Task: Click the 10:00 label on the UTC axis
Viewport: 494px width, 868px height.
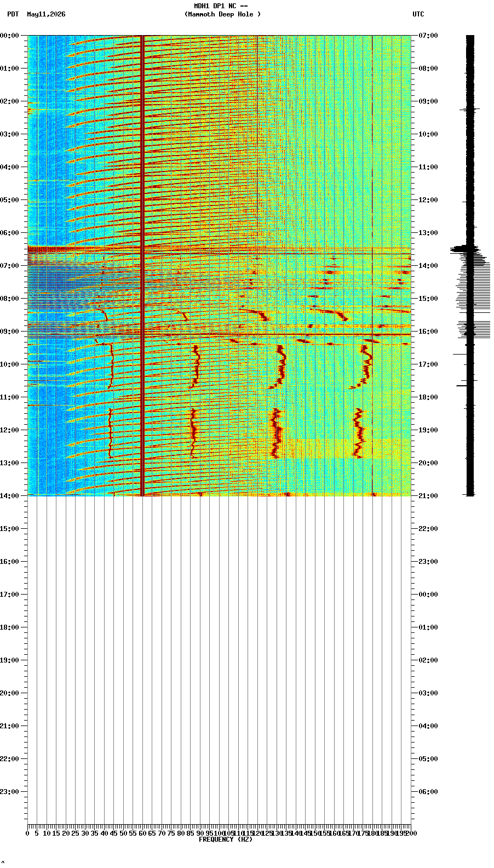Action: pos(428,134)
